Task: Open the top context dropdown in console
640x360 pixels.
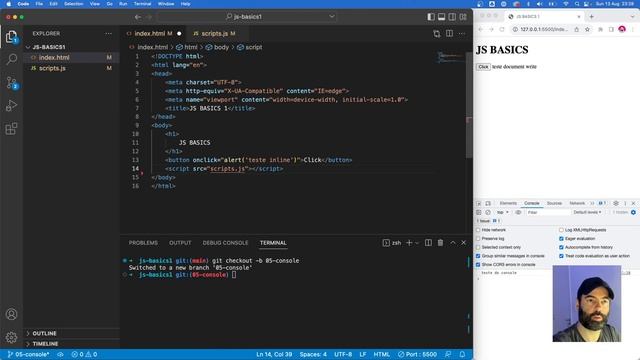Action: [x=502, y=212]
